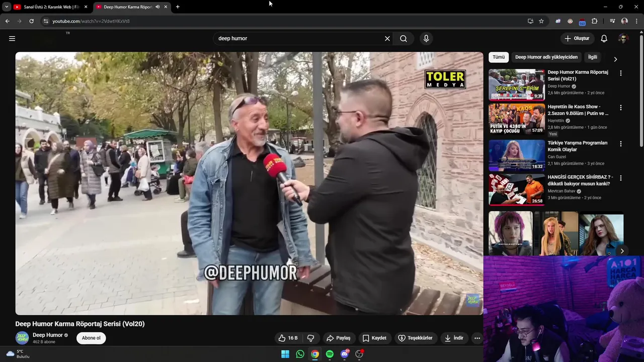The image size is (644, 362).
Task: Open Discord from the taskbar
Action: 345,354
